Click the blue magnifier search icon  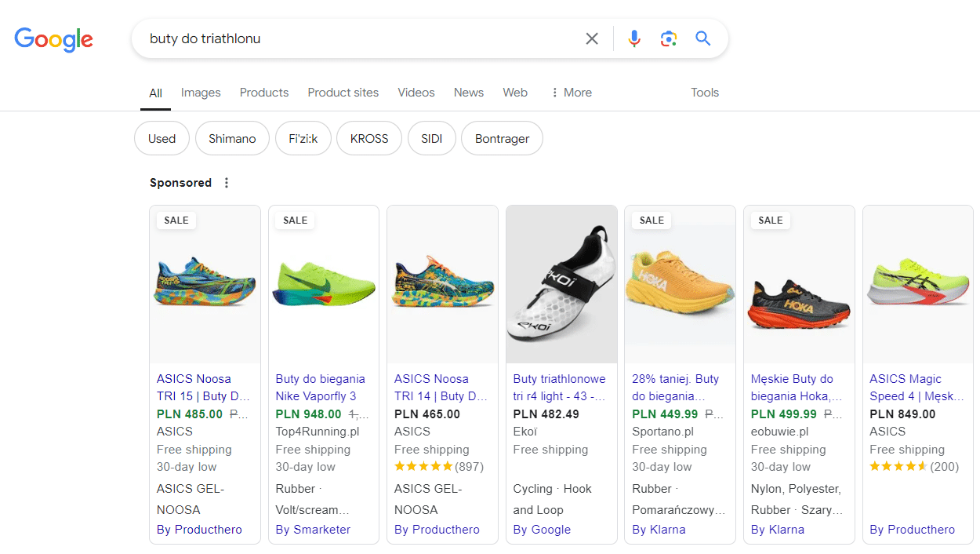click(x=703, y=38)
